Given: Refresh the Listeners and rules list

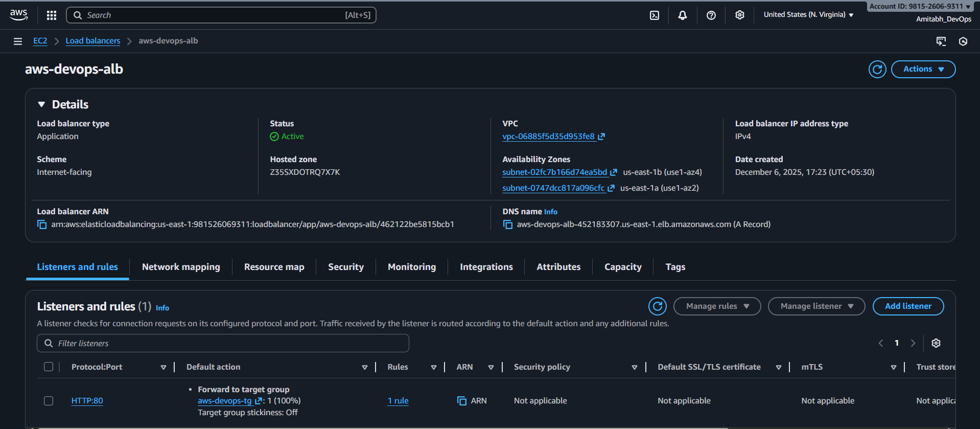Looking at the screenshot, I should tap(657, 306).
